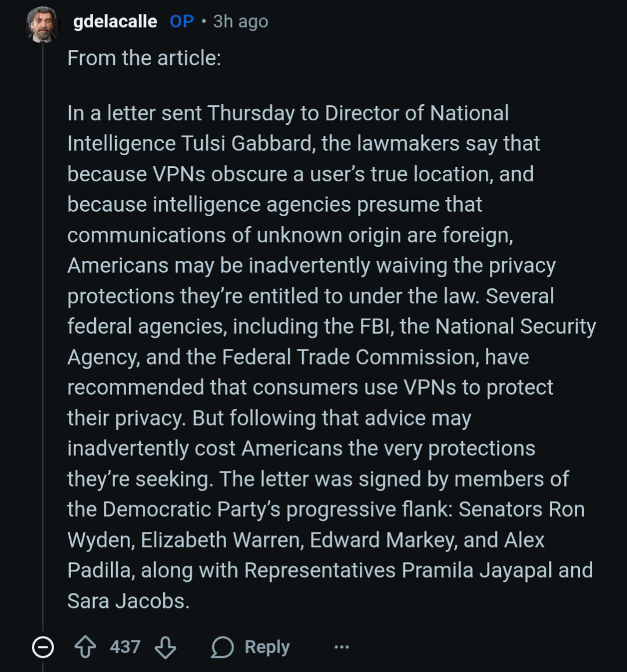Click the phrase "Democratic Party's progressive flank"

click(x=277, y=509)
